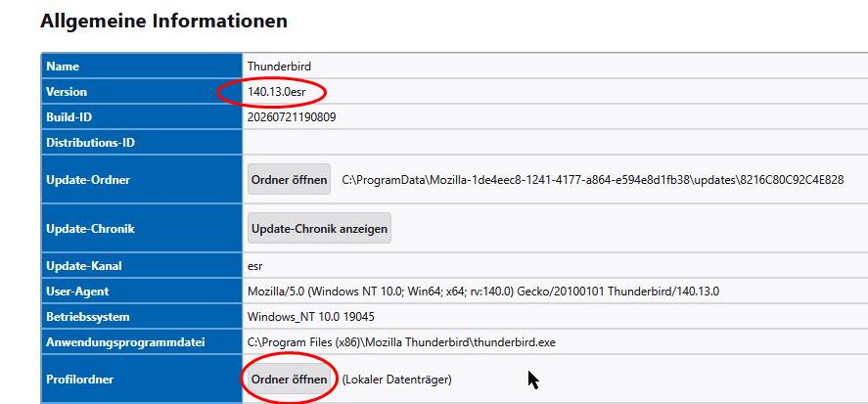
Task: Click the Mozilla/5.0 User-Agent string
Action: [483, 292]
